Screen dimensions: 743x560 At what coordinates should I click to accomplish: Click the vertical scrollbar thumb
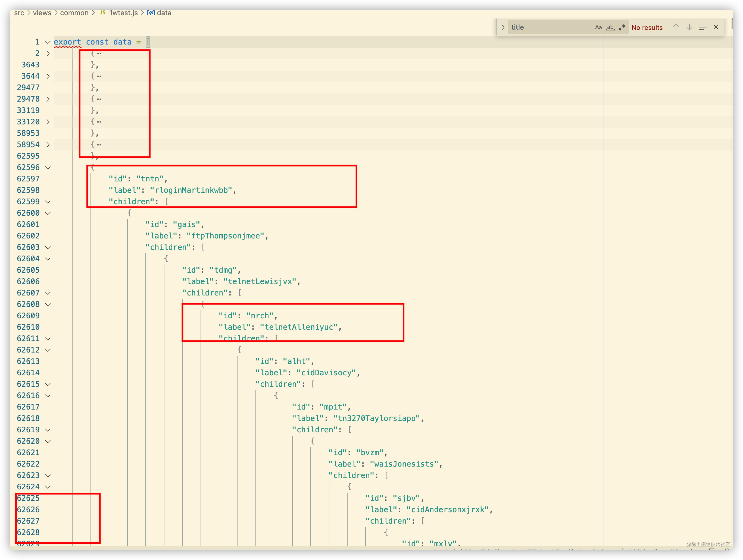pyautogui.click(x=732, y=24)
